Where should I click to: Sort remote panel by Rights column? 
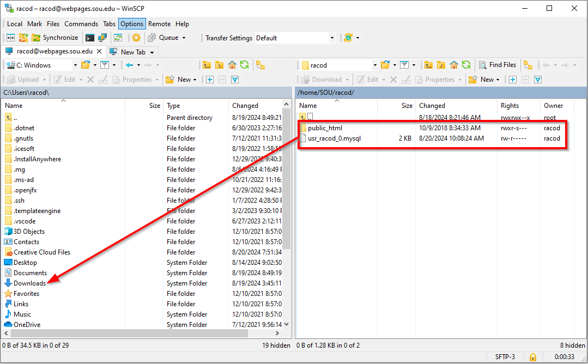[x=519, y=106]
